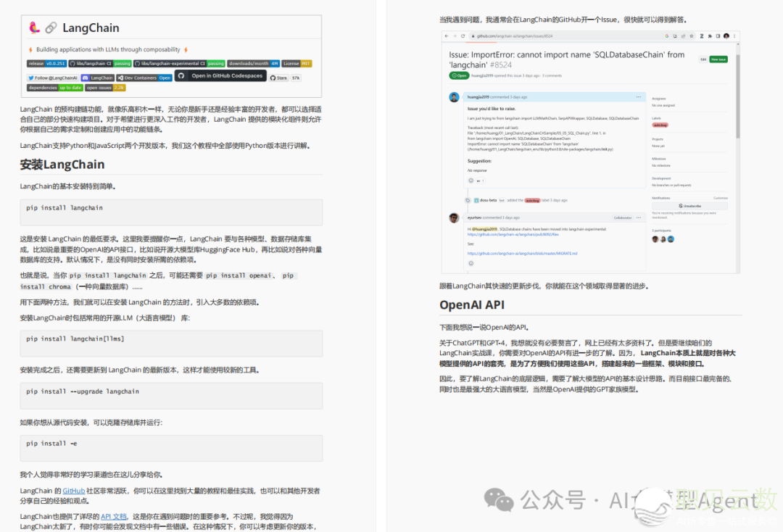Click the Chrome profile avatar
Image resolution: width=783 pixels, height=532 pixels.
tap(726, 36)
